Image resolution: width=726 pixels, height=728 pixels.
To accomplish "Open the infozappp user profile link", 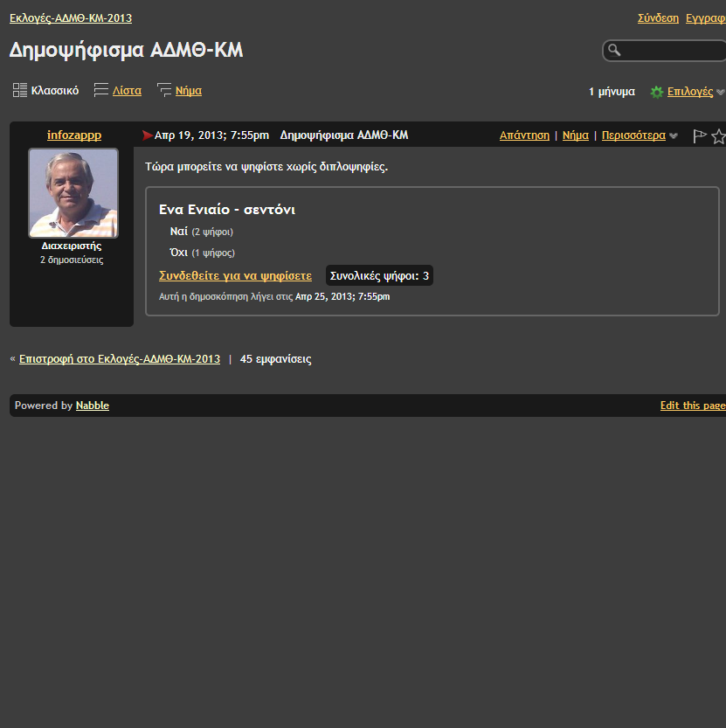I will click(x=74, y=135).
